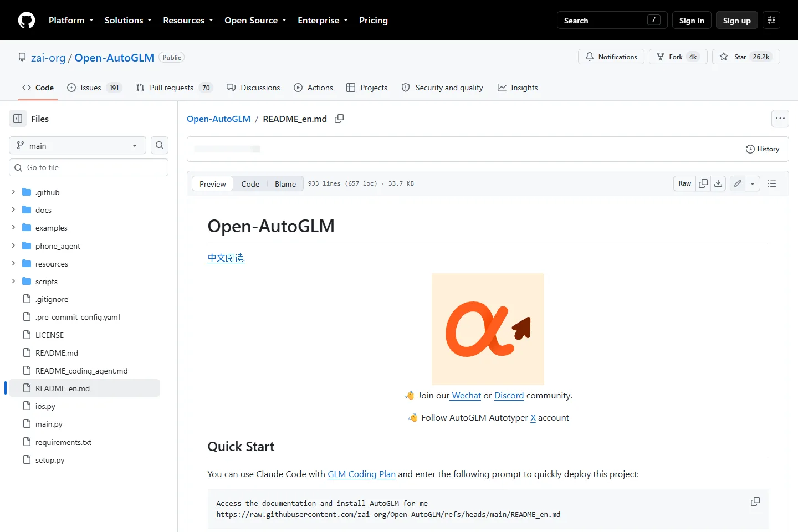
Task: Expand the phone_agent folder chevron
Action: click(x=13, y=245)
